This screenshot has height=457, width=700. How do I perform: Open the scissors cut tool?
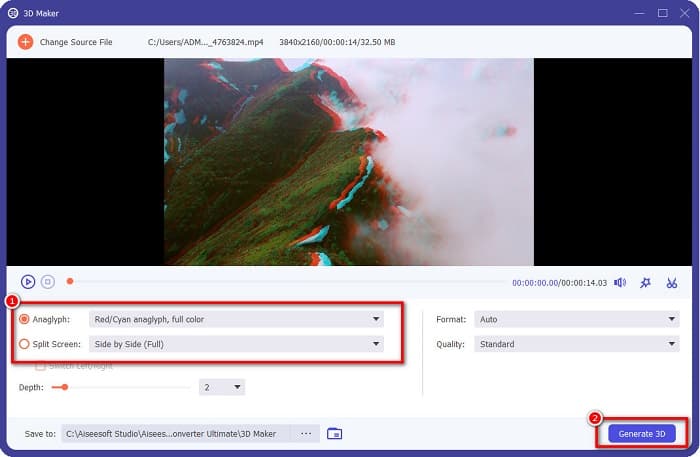[672, 283]
